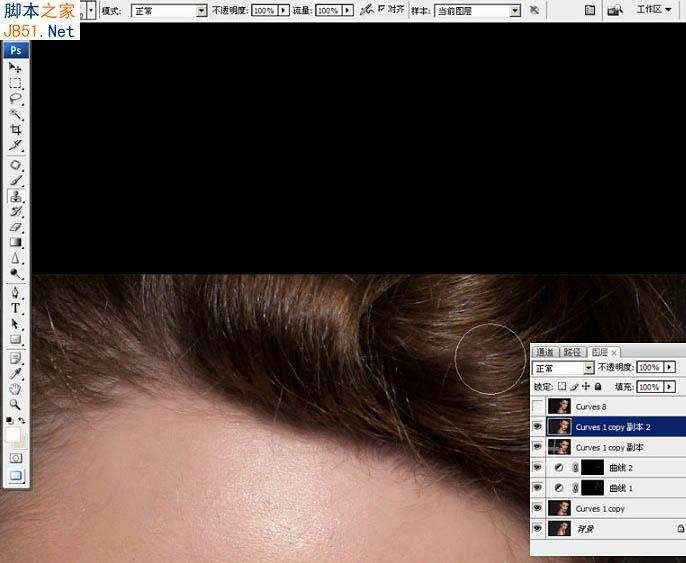Open the layer 填充 fill slider arrow
The image size is (686, 563).
[x=669, y=387]
